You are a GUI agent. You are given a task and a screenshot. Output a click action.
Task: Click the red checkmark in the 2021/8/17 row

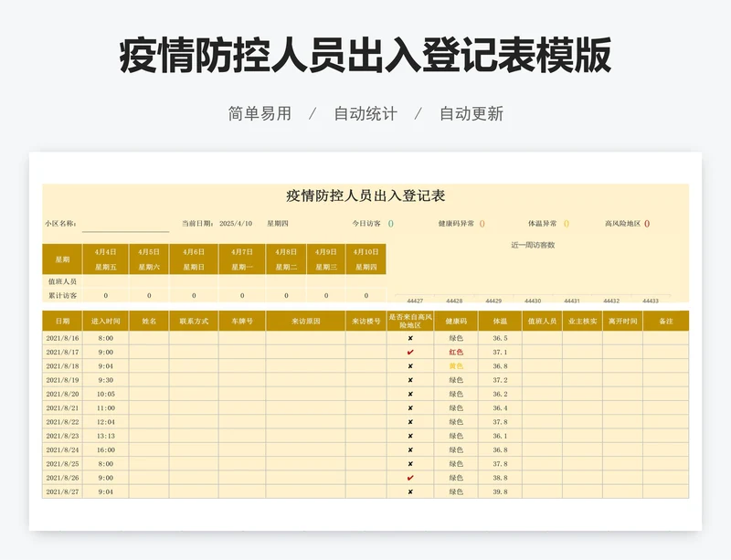pyautogui.click(x=410, y=352)
